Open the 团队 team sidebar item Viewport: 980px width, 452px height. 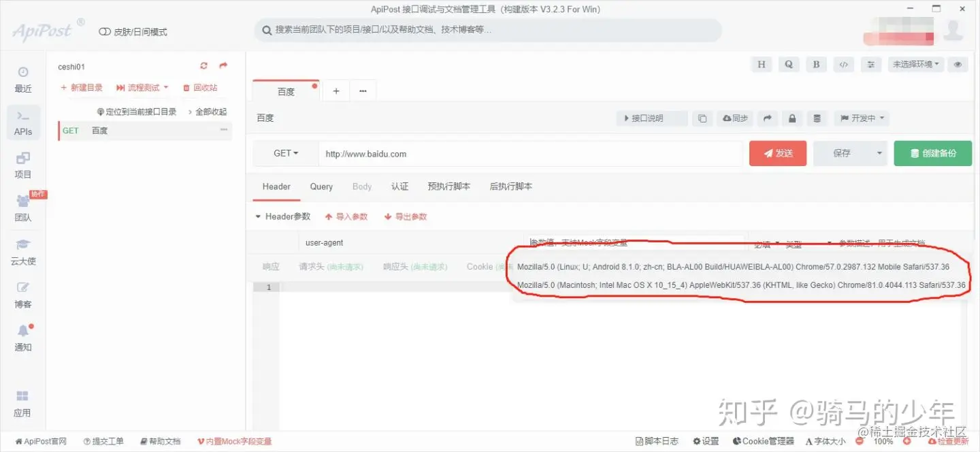23,209
